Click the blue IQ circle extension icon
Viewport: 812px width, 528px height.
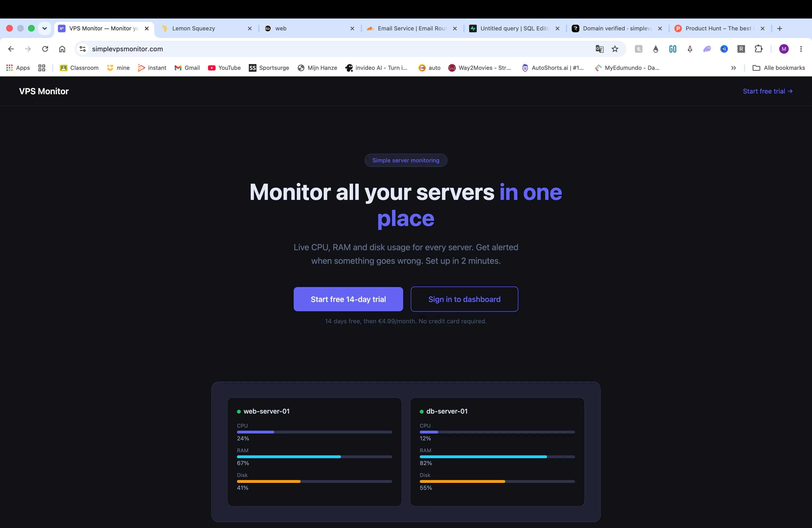724,49
